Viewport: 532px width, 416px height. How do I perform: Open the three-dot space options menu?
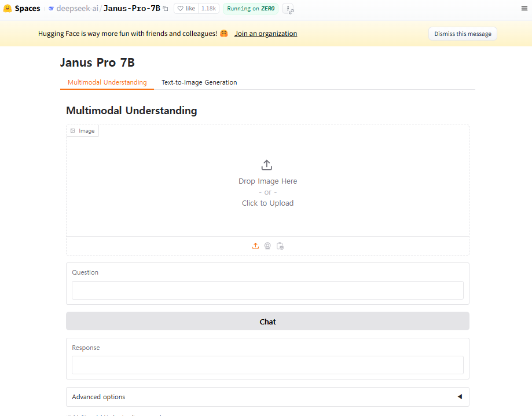tap(288, 9)
